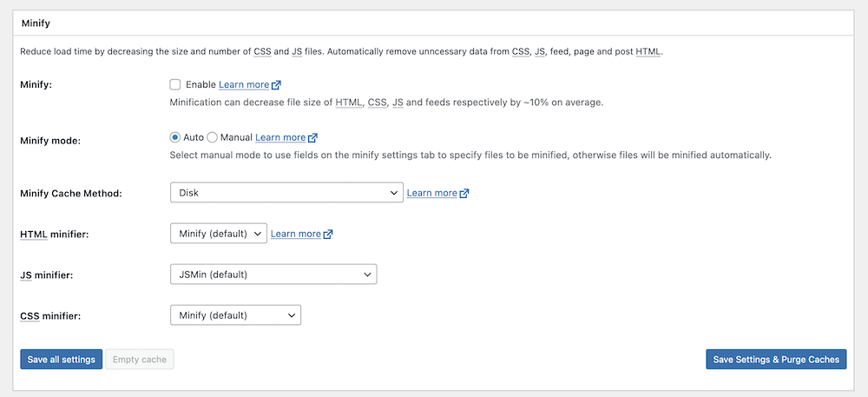Open Learn more link beside Minify Enable
868x397 pixels.
point(244,85)
